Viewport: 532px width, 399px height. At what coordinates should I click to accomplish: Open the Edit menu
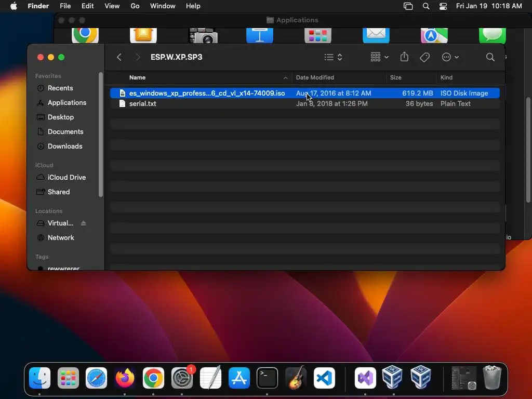[87, 6]
